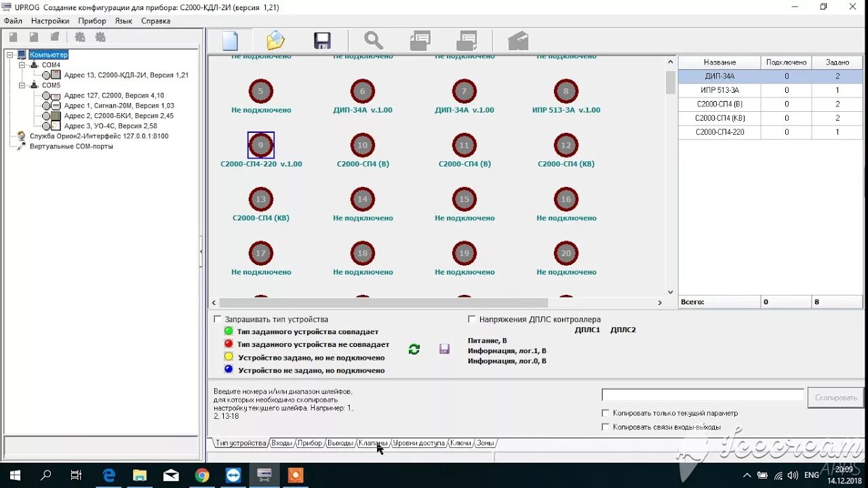Switch to the Клапаны tab
Image resolution: width=868 pixels, height=488 pixels.
(373, 443)
